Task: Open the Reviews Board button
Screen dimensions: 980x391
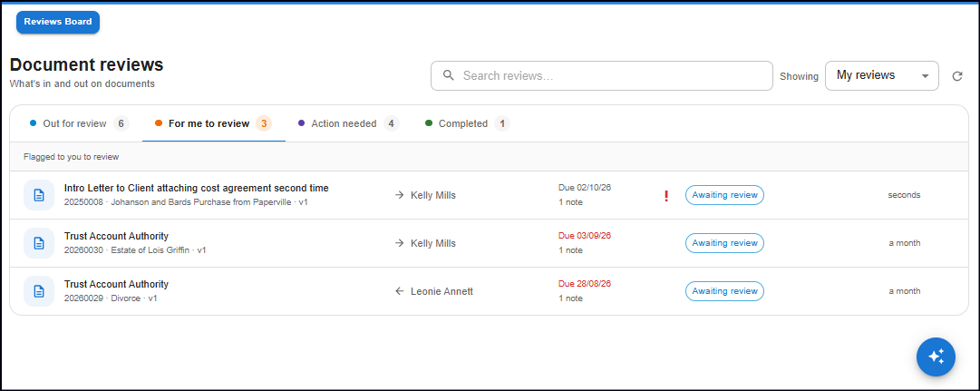Action: pos(57,22)
